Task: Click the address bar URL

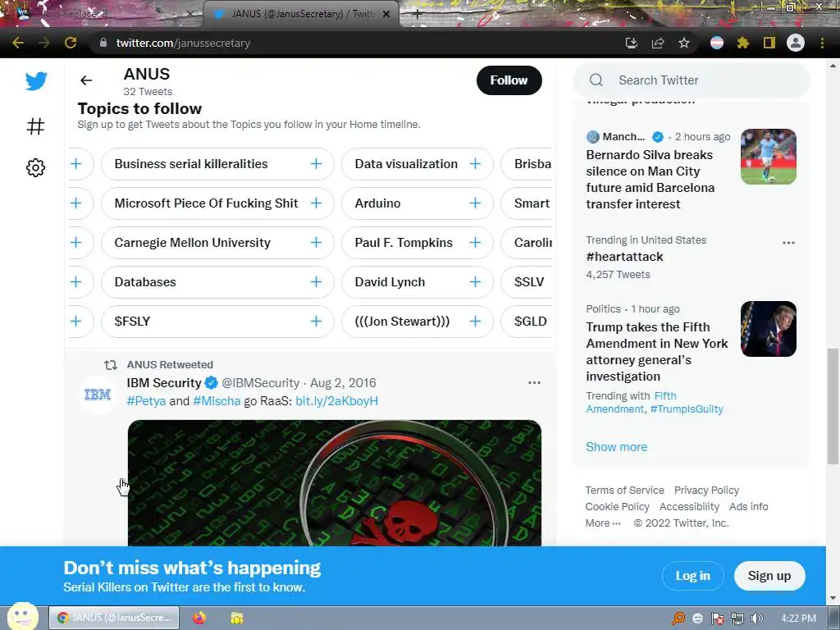Action: pos(183,43)
